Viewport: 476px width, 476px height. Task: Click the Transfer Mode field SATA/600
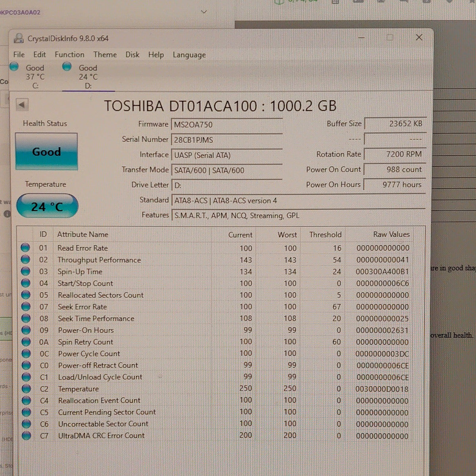[226, 170]
